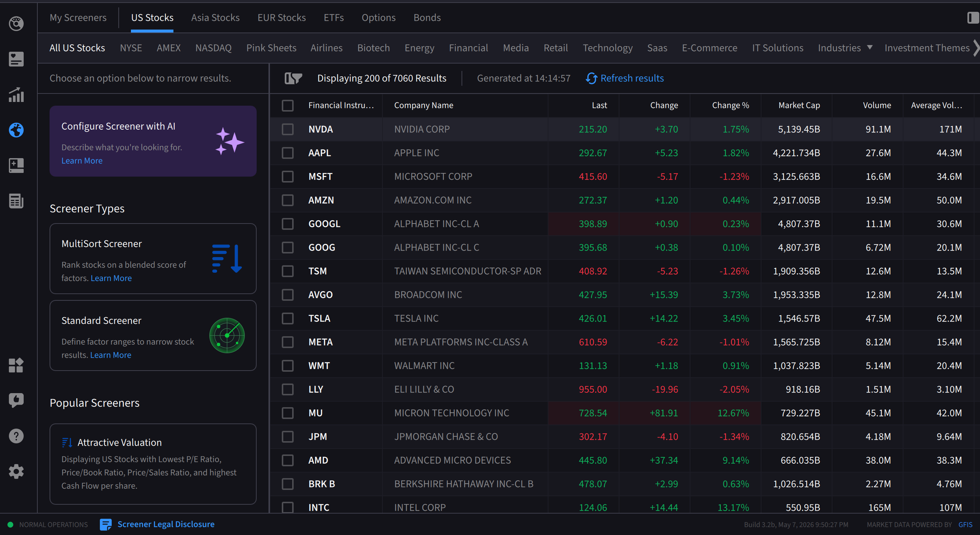Viewport: 980px width, 535px height.
Task: Check the GOOGL row checkbox
Action: pos(288,224)
